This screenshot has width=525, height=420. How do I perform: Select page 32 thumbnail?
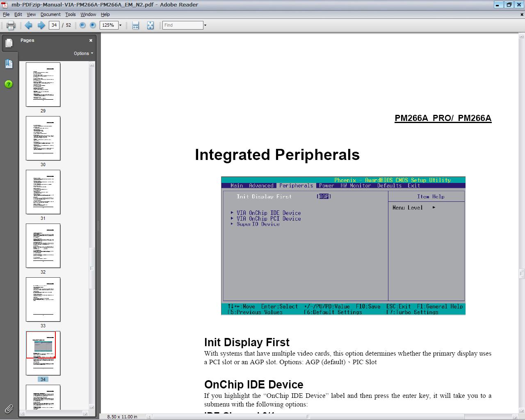click(43, 246)
